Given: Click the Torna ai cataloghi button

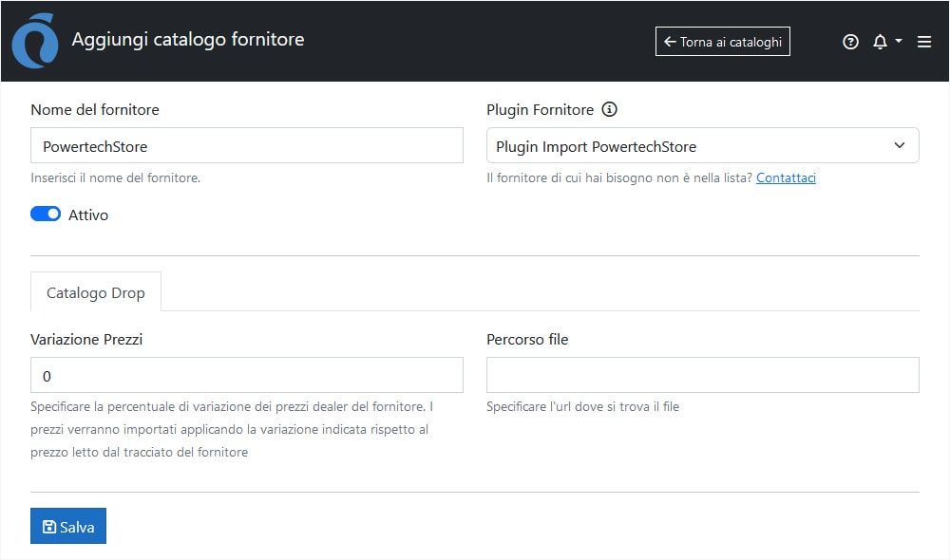Looking at the screenshot, I should pyautogui.click(x=722, y=41).
